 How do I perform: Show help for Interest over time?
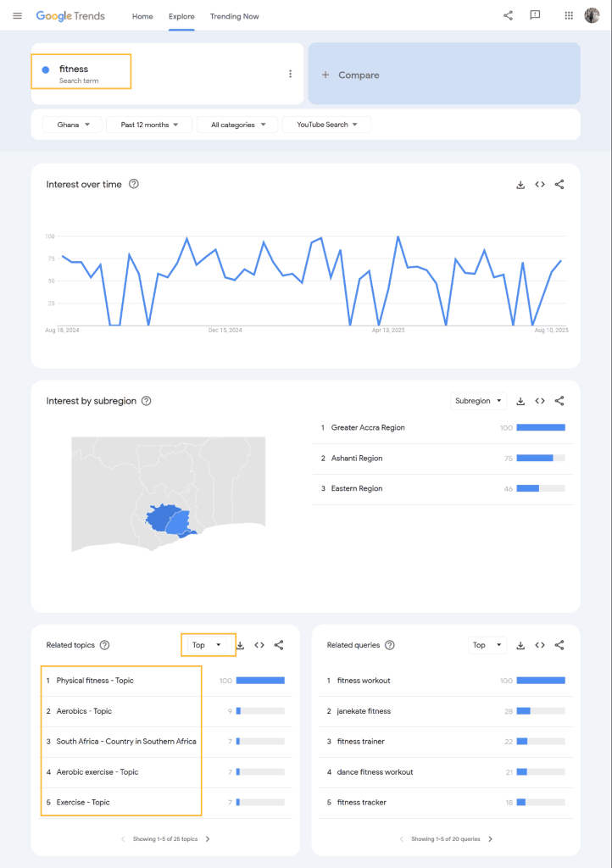click(134, 184)
